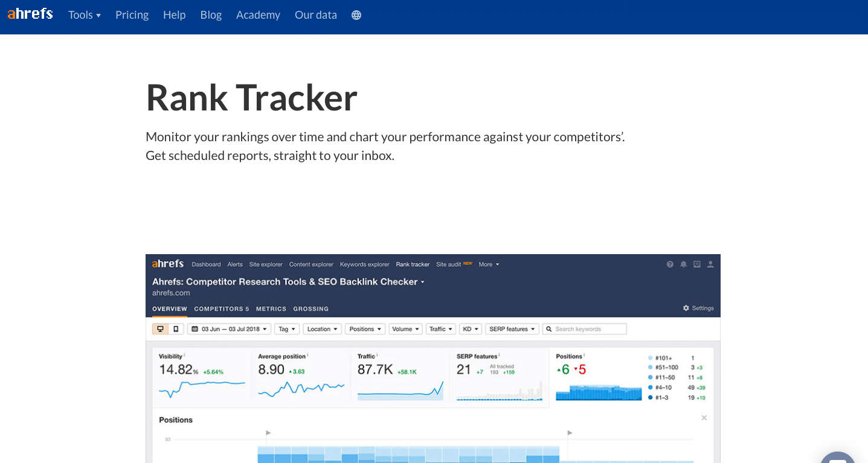Click the 8.90 average position value

click(271, 369)
